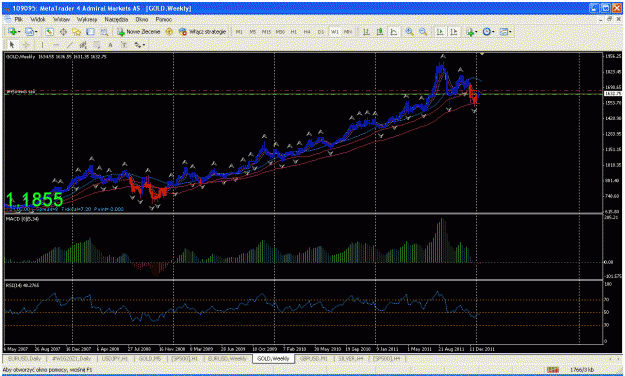Switch to the USDJPY,H1 chart tab
This screenshot has height=376, width=625.
(114, 359)
